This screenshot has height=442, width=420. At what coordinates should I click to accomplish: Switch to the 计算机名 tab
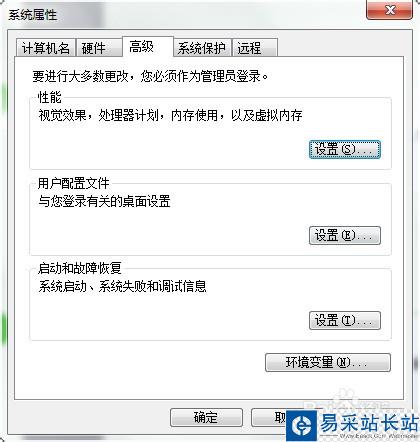[46, 48]
